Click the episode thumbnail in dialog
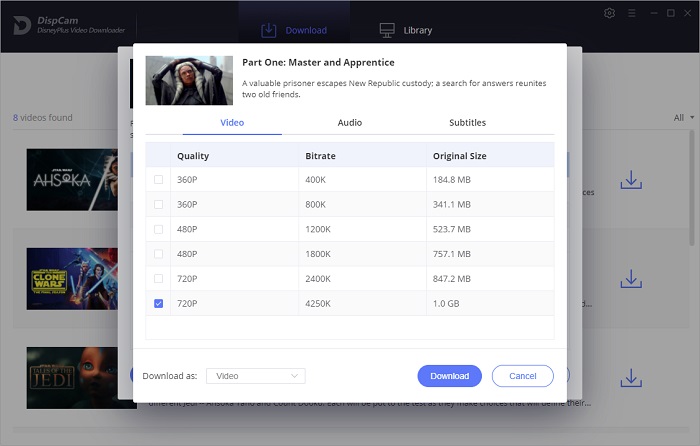This screenshot has height=446, width=700. [x=189, y=80]
